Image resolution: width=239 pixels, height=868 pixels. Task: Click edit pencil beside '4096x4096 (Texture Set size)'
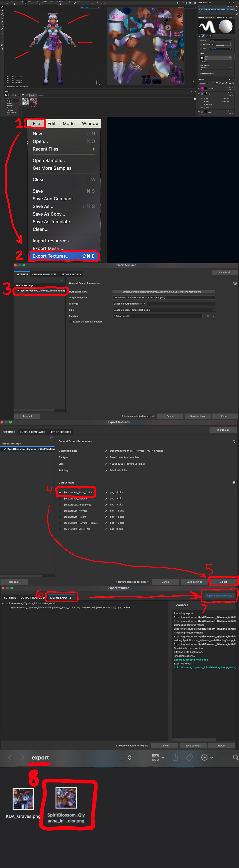pyautogui.click(x=106, y=464)
